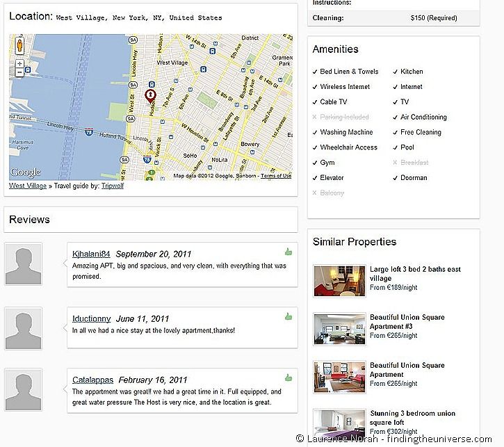Image resolution: width=504 pixels, height=447 pixels.
Task: Open Beautiful Union Square Apartment #3 listing
Action: coord(407,322)
